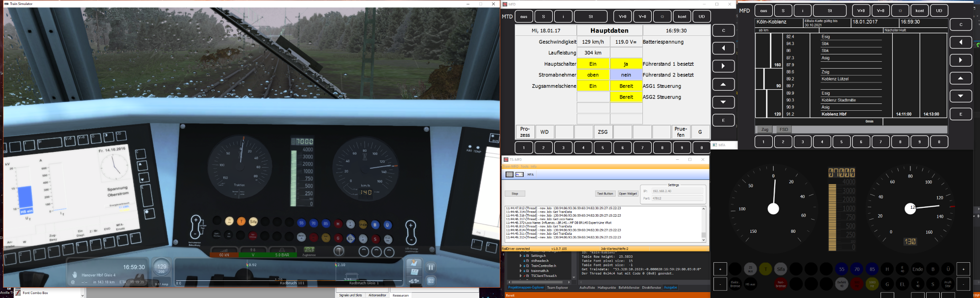Click the down arrow in right MFD window
Image resolution: width=980 pixels, height=298 pixels.
pyautogui.click(x=961, y=96)
